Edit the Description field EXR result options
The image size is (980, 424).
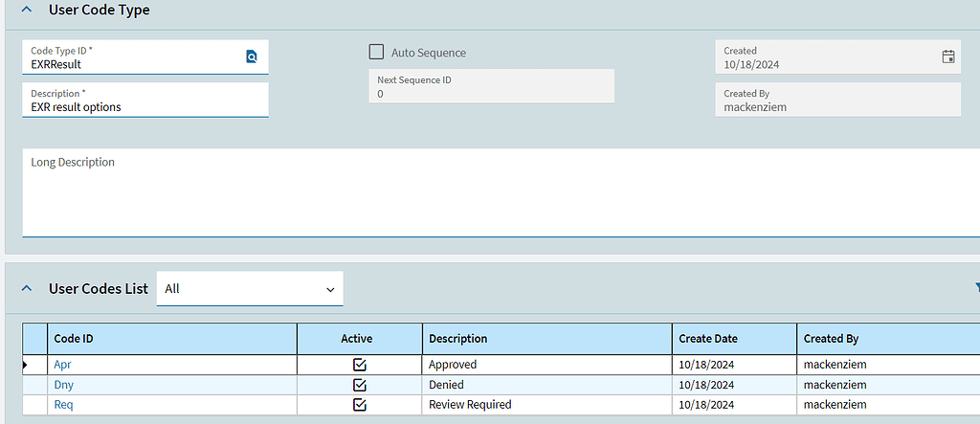click(x=145, y=100)
